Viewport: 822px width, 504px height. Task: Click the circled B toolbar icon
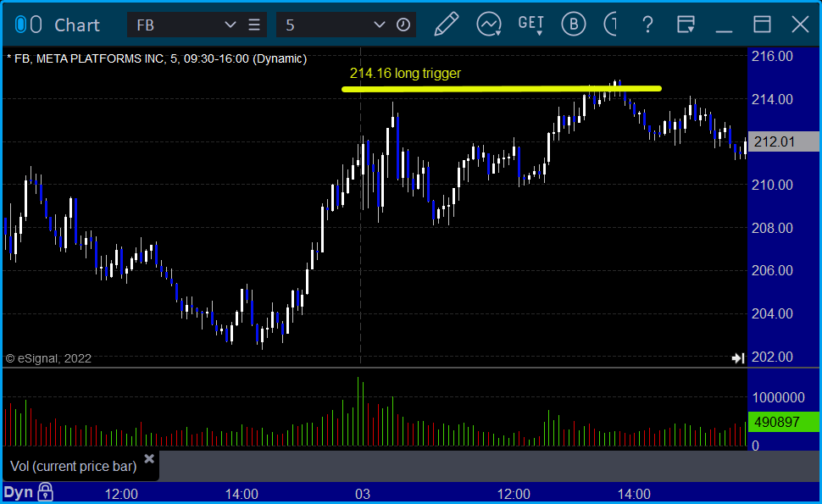click(574, 24)
